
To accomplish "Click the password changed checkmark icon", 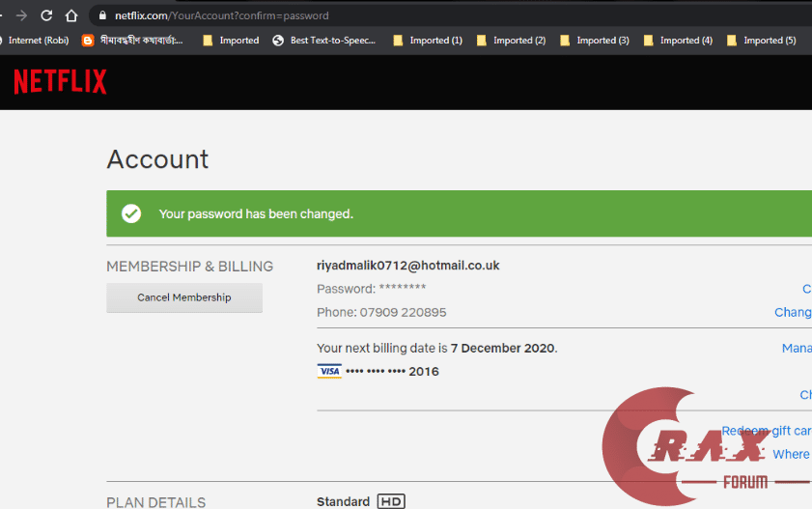I will click(x=131, y=213).
